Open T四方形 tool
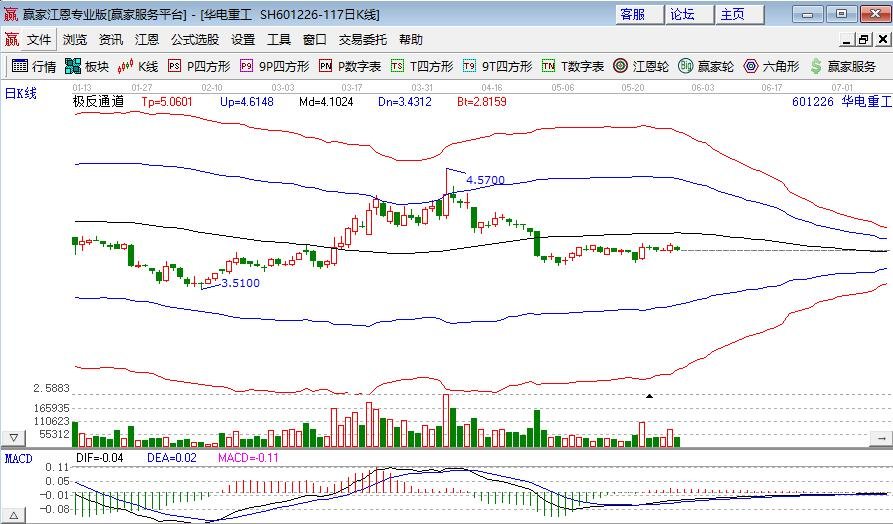This screenshot has width=893, height=524. pos(423,67)
